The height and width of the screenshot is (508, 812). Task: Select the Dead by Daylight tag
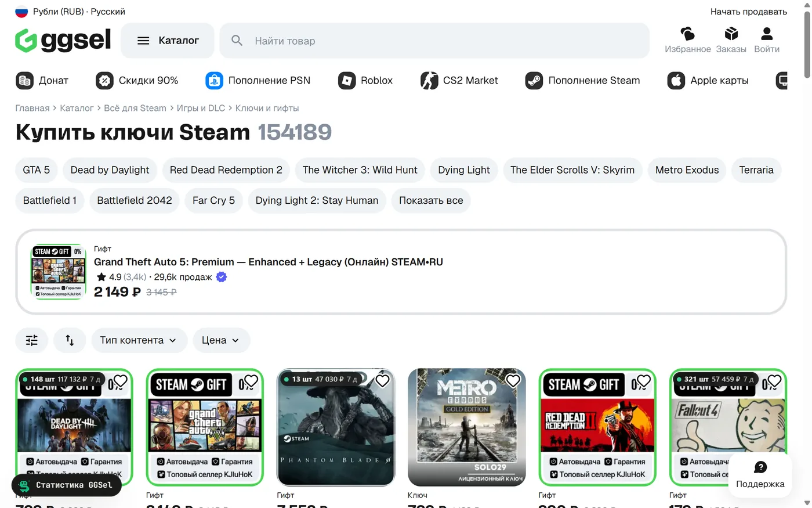pyautogui.click(x=110, y=170)
